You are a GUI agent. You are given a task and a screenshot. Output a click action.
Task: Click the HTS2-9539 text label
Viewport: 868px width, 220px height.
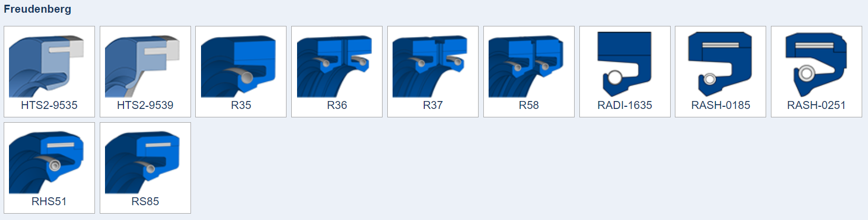click(145, 105)
